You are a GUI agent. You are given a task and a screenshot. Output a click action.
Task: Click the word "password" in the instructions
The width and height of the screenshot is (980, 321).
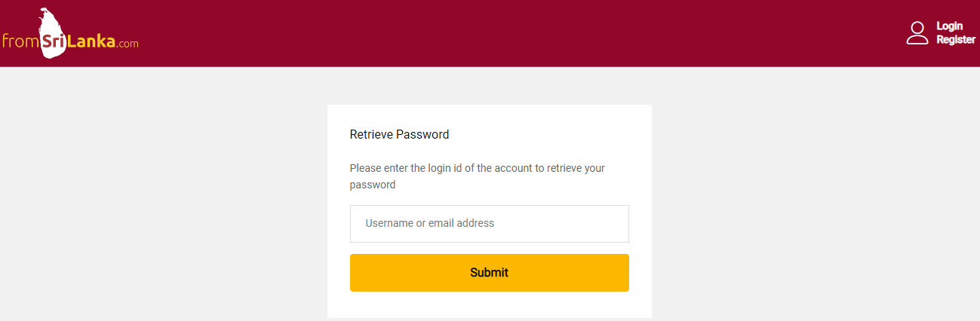(x=373, y=185)
